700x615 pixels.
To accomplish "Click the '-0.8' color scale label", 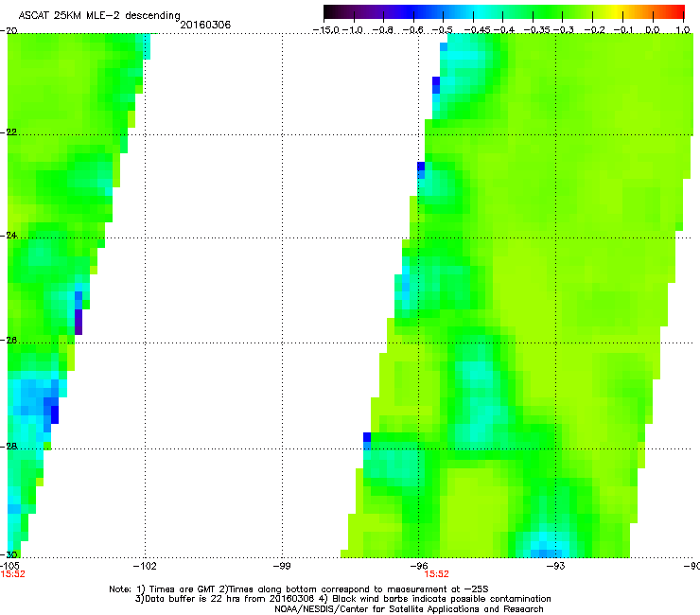I will pos(382,30).
